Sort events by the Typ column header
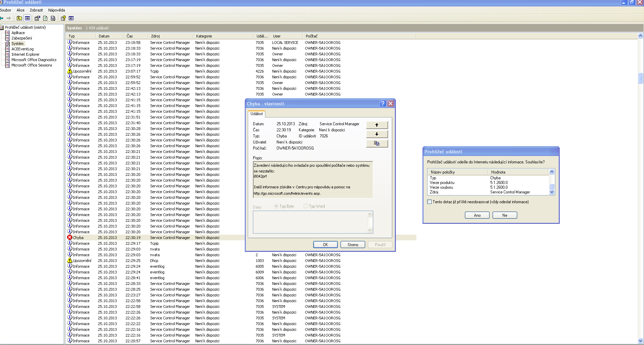 (x=81, y=36)
